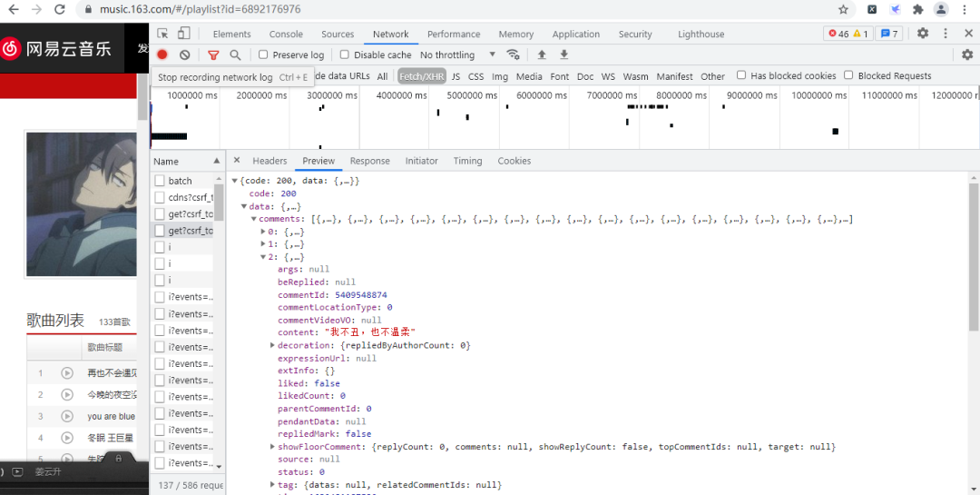The image size is (980, 495).
Task: Open DevTools settings gear icon
Action: coord(923,34)
